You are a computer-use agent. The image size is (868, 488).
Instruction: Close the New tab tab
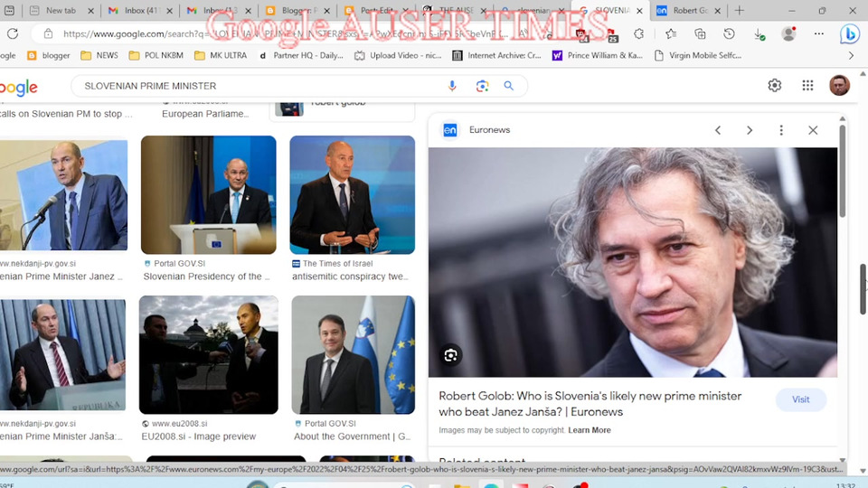tap(90, 11)
